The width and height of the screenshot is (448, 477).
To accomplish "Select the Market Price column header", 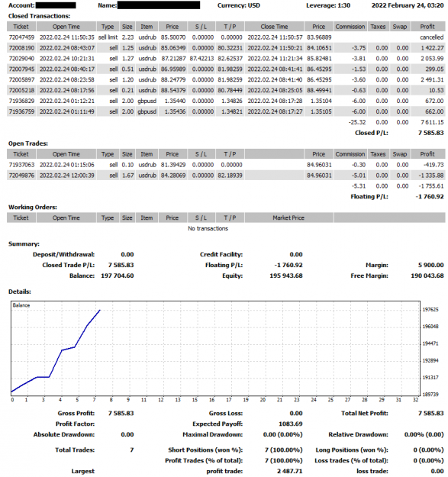I will pyautogui.click(x=288, y=218).
